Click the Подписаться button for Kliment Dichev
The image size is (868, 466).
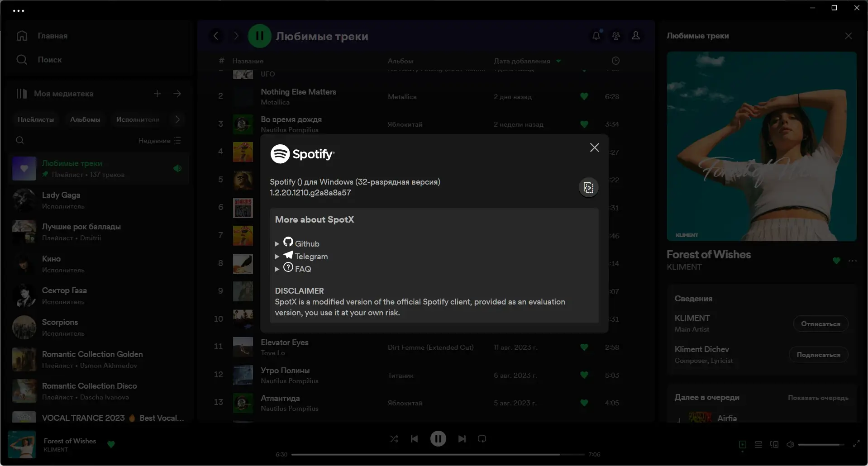click(818, 355)
